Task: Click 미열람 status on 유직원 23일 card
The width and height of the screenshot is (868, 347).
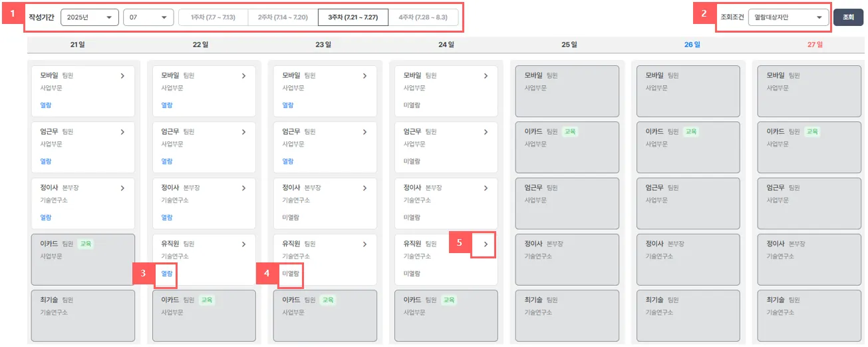Action: point(291,273)
